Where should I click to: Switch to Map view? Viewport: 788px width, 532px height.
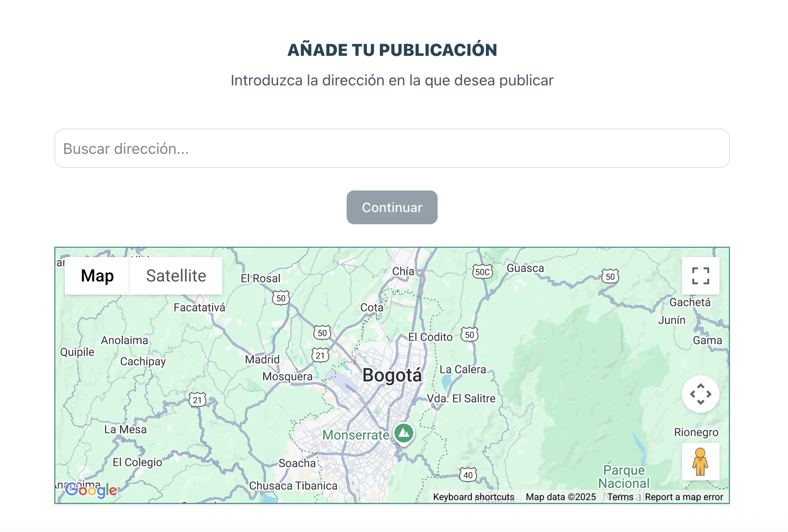(x=97, y=276)
